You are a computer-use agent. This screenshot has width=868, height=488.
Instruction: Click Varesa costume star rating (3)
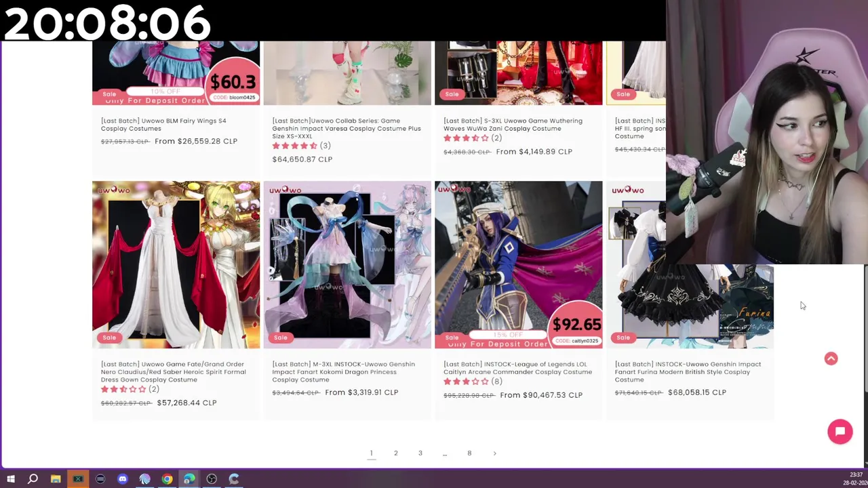(x=301, y=146)
